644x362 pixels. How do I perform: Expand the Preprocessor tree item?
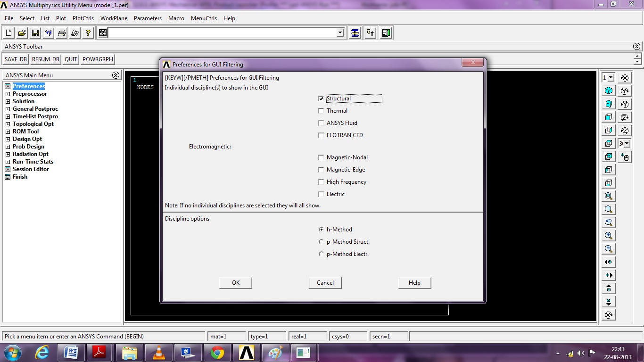point(8,94)
